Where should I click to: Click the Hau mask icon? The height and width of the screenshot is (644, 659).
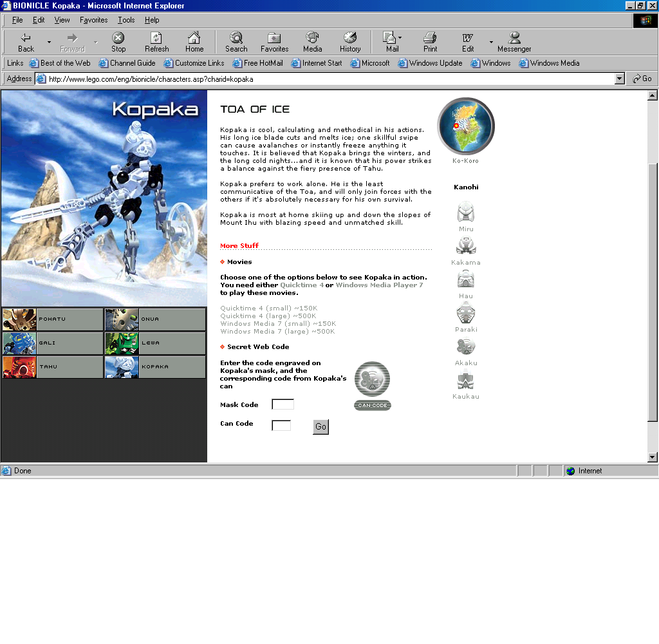click(466, 279)
